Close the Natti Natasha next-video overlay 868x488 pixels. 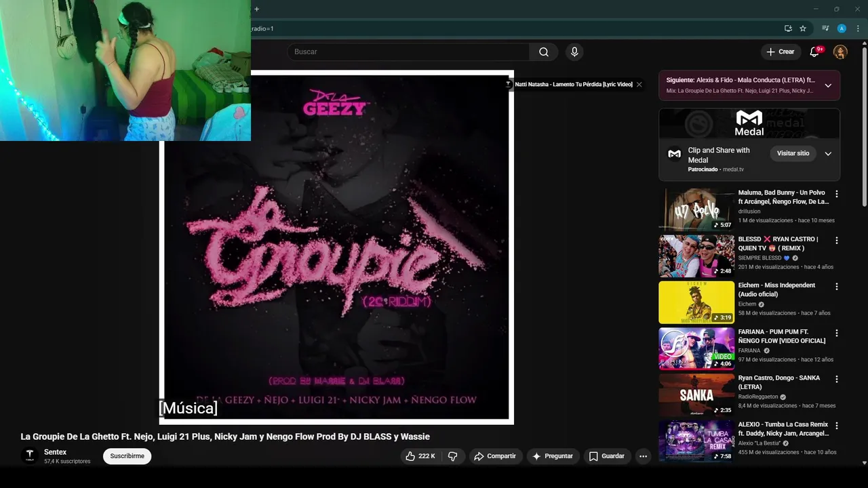point(639,84)
